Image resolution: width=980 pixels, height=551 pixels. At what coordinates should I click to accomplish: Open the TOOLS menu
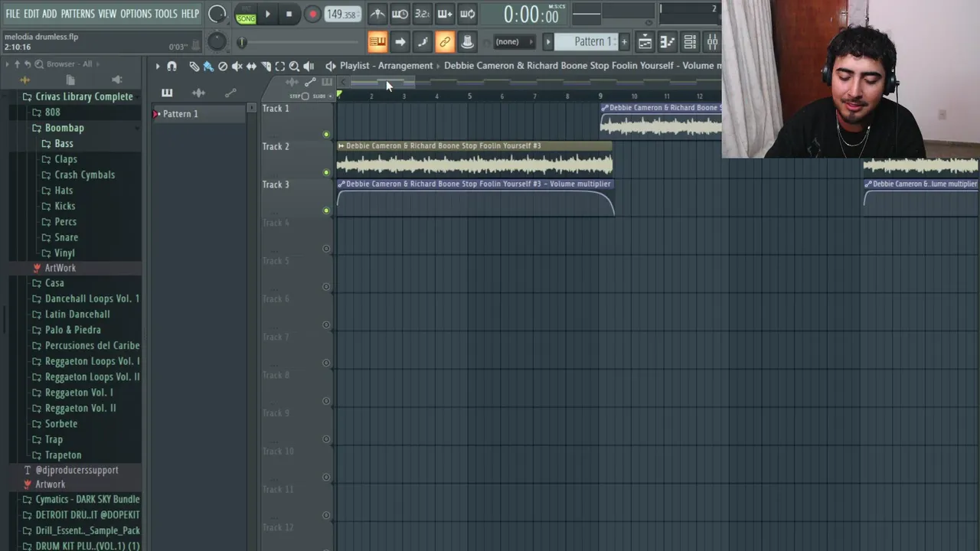[166, 14]
